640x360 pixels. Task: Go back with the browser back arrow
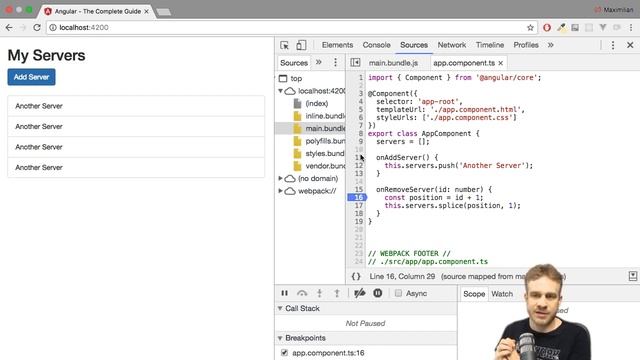[x=9, y=27]
